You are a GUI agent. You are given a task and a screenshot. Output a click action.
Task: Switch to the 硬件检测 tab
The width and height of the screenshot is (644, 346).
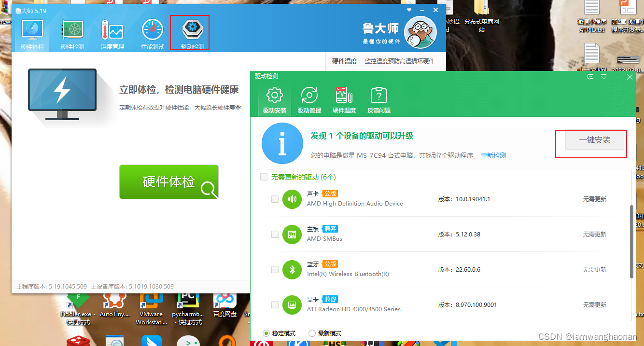pos(72,35)
